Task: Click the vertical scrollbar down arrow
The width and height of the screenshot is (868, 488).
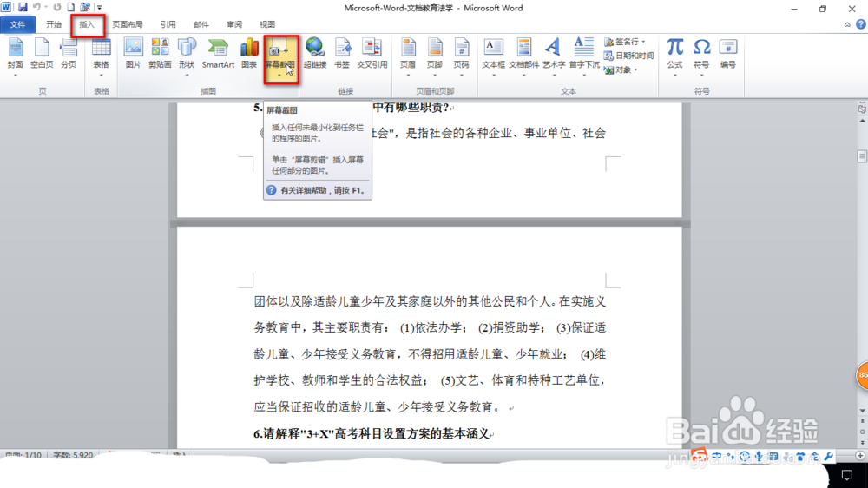Action: pyautogui.click(x=862, y=411)
